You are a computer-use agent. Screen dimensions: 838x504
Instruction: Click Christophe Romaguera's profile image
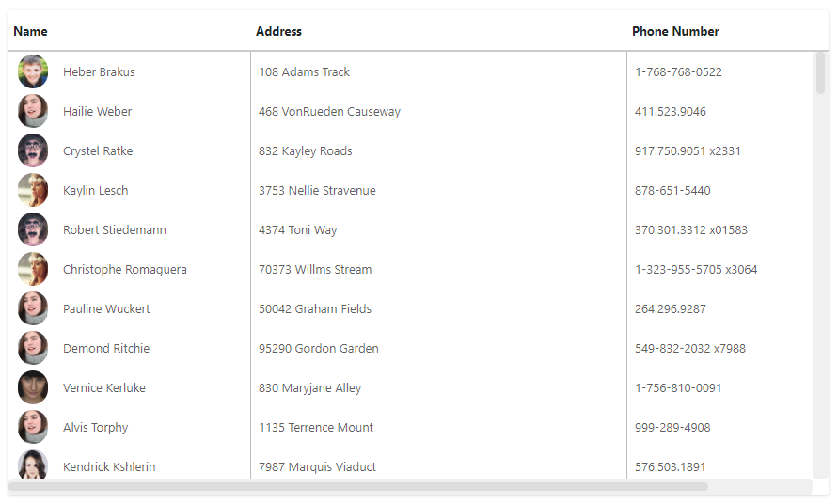tap(33, 269)
